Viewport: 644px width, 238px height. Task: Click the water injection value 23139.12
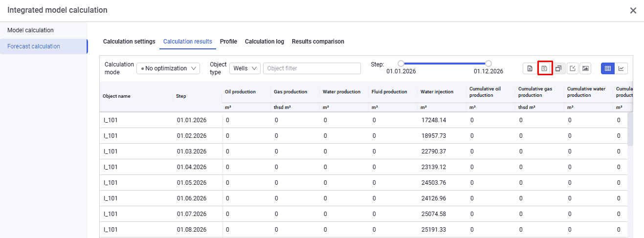click(x=434, y=167)
